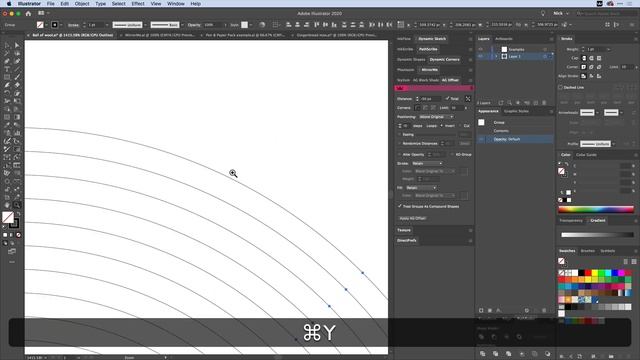
Task: Open the Window menu
Action: coord(176,4)
